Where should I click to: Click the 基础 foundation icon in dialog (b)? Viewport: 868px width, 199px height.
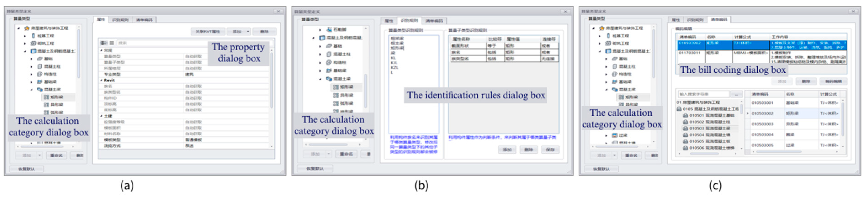pos(329,46)
